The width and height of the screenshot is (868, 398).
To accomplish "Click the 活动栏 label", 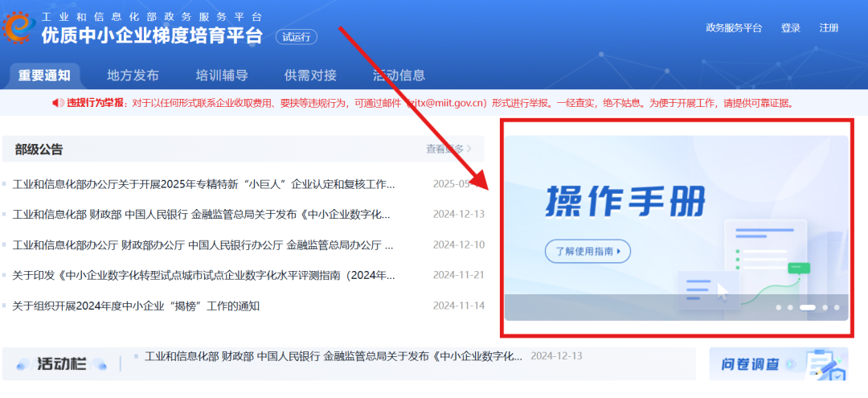I will click(x=61, y=363).
